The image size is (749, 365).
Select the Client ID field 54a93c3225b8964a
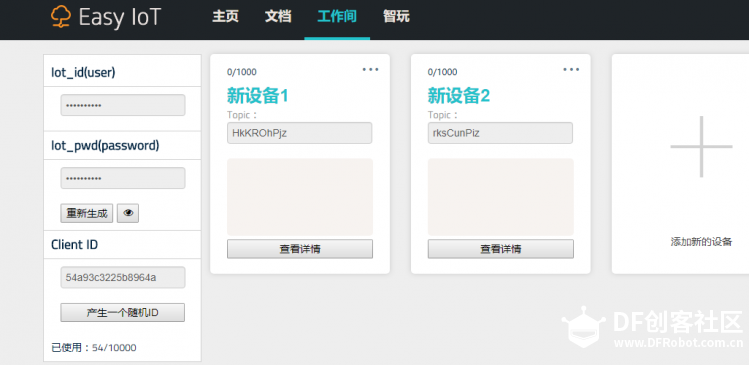tap(123, 277)
